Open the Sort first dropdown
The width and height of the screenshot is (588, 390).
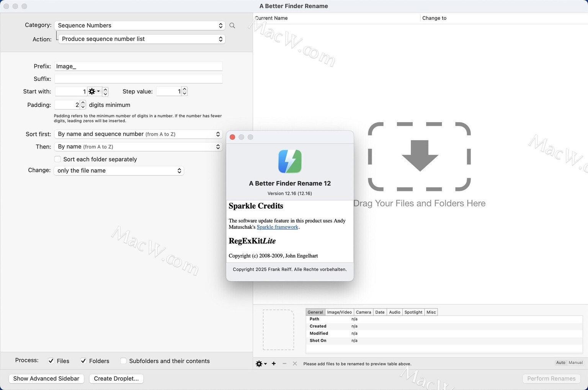[x=138, y=134]
